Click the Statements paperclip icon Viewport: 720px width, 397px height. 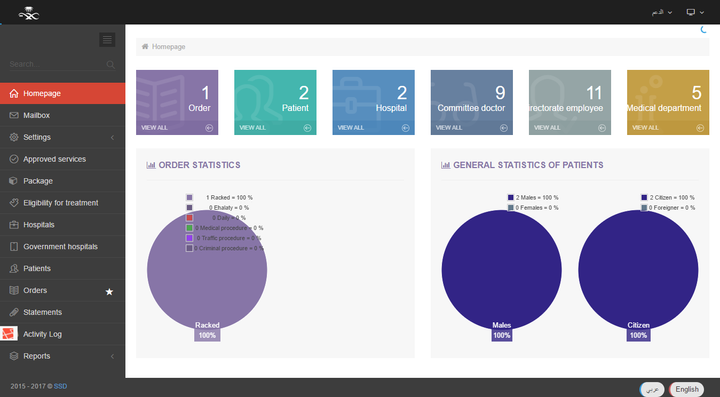click(14, 312)
